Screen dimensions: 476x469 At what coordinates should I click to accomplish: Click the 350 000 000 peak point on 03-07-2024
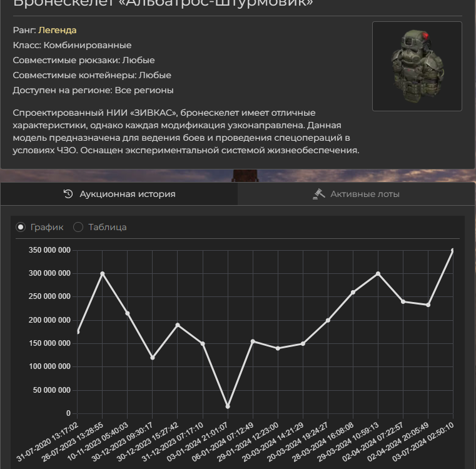pos(452,251)
